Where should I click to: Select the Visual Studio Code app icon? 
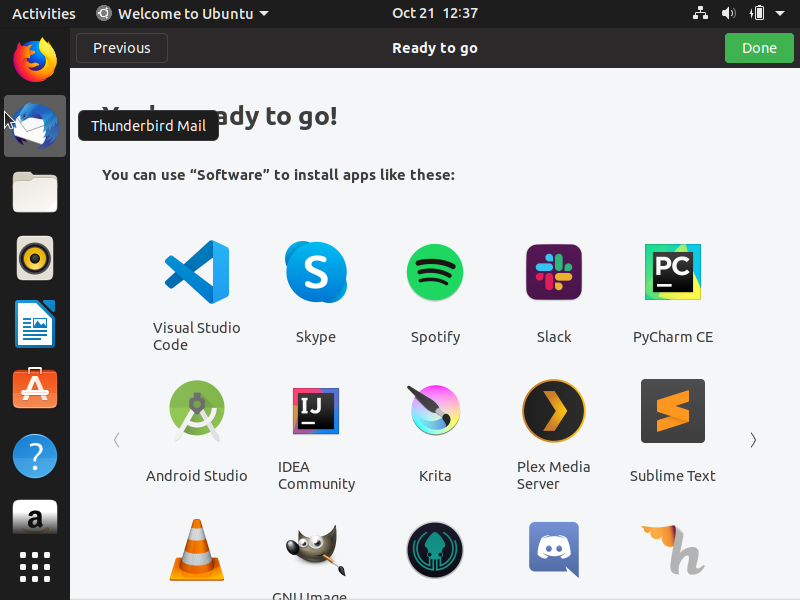(197, 272)
